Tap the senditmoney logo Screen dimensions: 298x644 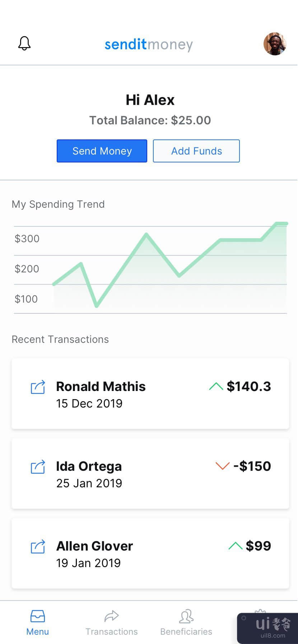point(149,45)
